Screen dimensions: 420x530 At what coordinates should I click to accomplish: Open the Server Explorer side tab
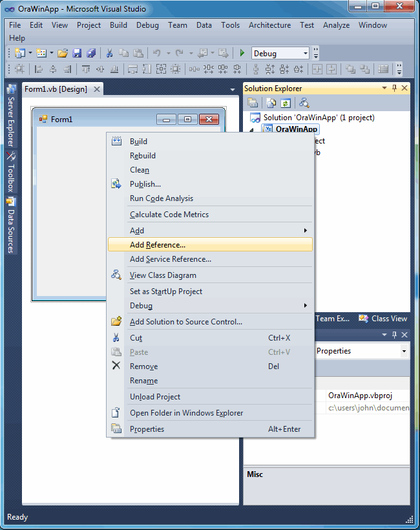tap(11, 115)
